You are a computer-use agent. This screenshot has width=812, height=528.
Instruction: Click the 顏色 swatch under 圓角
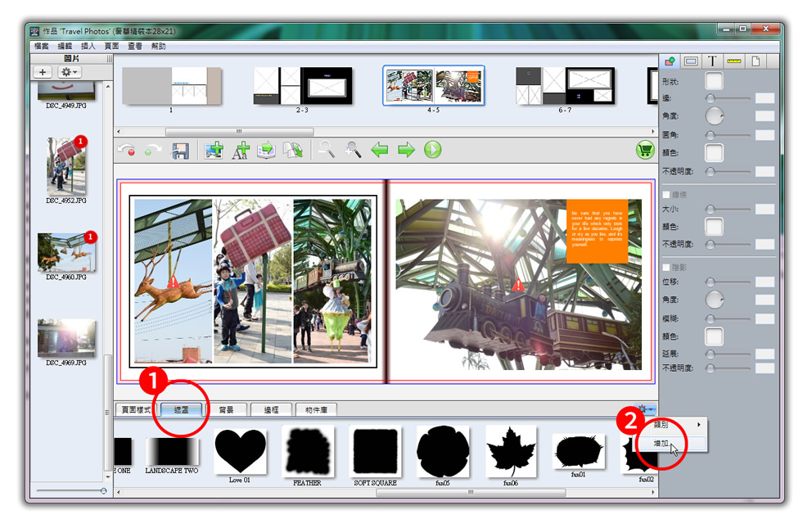click(x=714, y=153)
